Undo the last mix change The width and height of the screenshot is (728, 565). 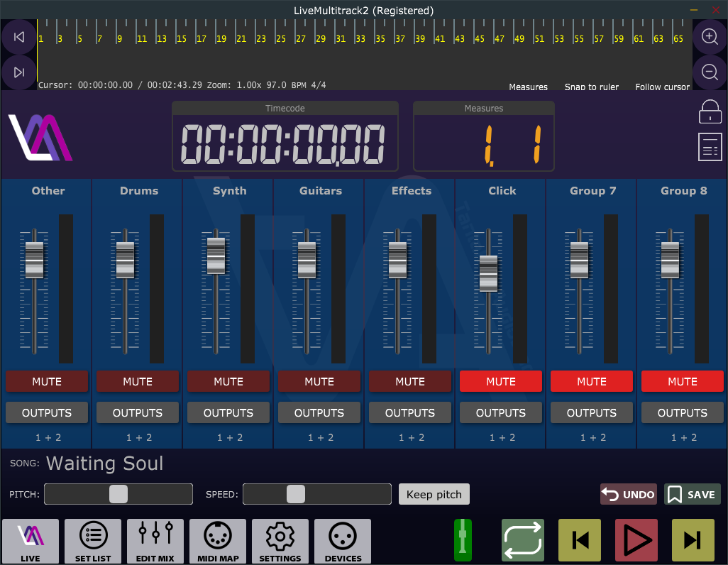pyautogui.click(x=628, y=494)
